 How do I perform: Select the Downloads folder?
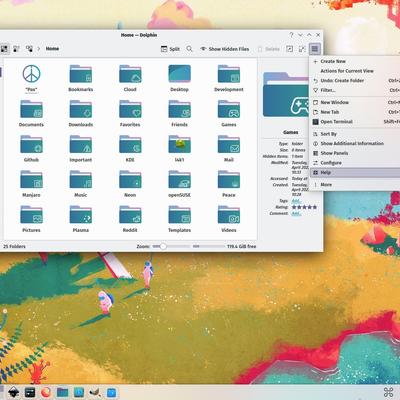(x=81, y=113)
